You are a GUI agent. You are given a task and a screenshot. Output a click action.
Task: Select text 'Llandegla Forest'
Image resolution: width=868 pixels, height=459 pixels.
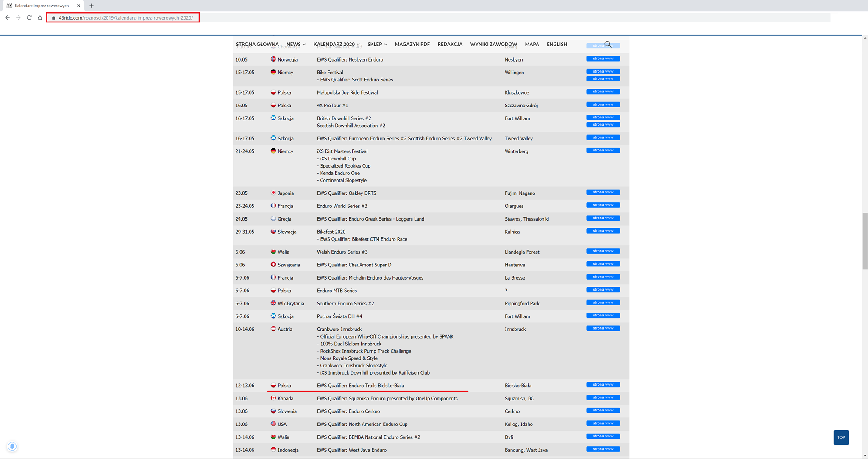coord(522,252)
